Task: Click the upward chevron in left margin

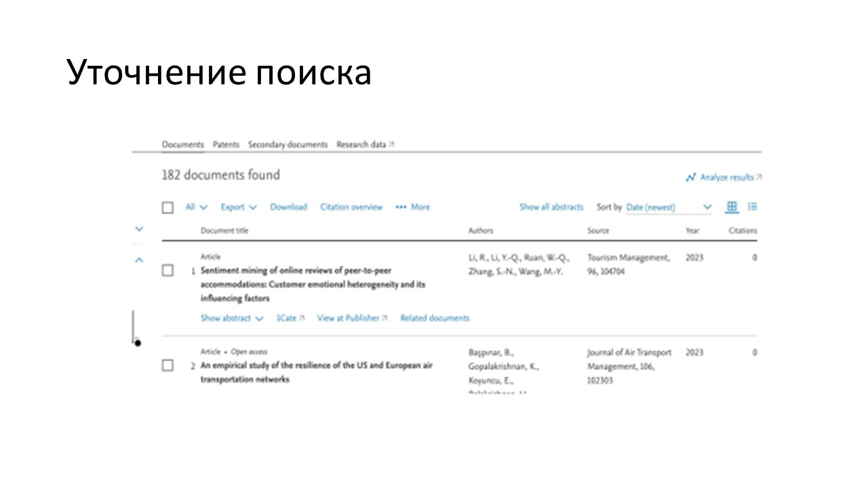Action: (x=139, y=260)
